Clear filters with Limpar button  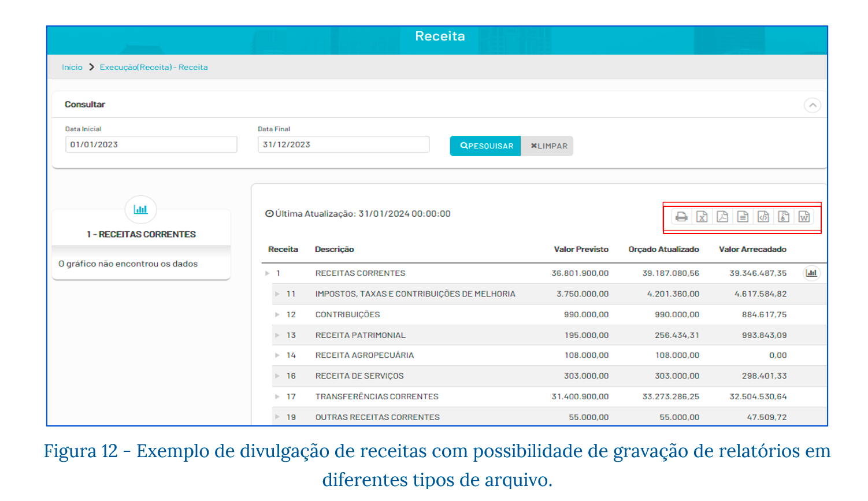[x=547, y=146]
